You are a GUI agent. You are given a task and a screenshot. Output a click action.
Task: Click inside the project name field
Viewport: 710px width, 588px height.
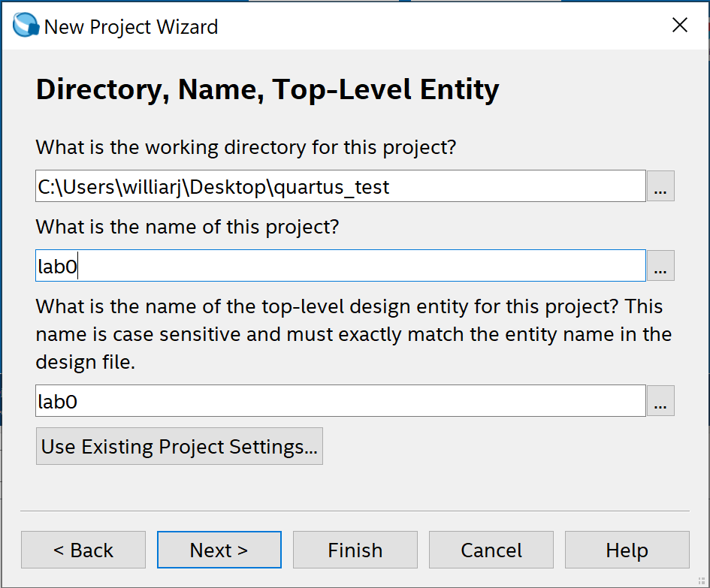click(340, 266)
